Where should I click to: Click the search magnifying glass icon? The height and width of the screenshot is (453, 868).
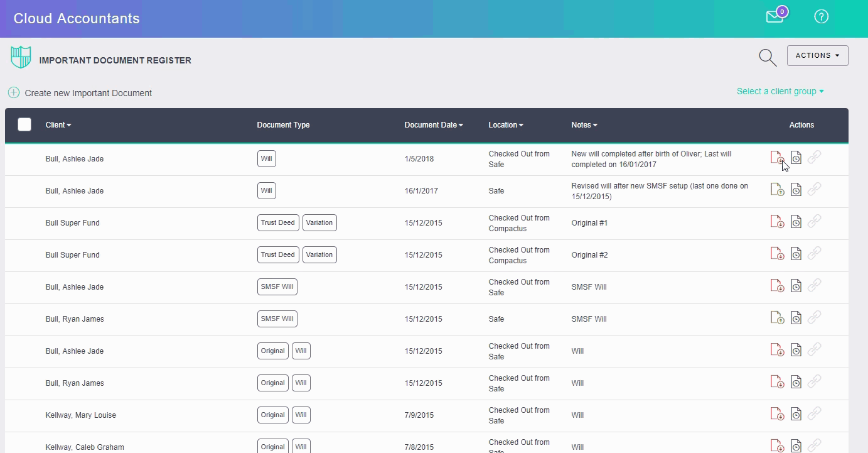coord(768,57)
